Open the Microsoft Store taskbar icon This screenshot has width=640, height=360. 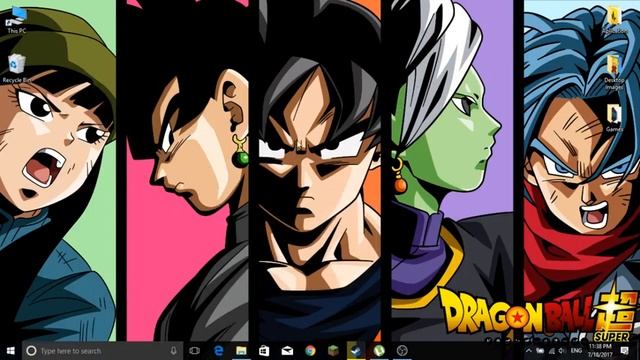[264, 351]
